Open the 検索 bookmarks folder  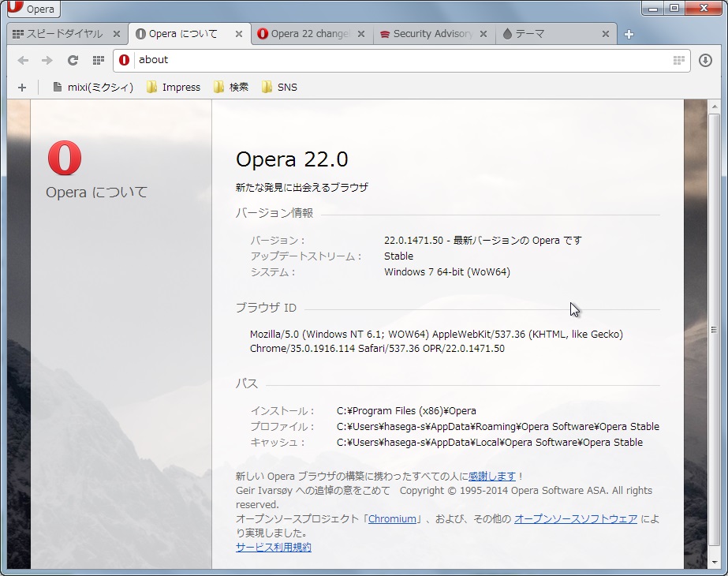[x=230, y=87]
